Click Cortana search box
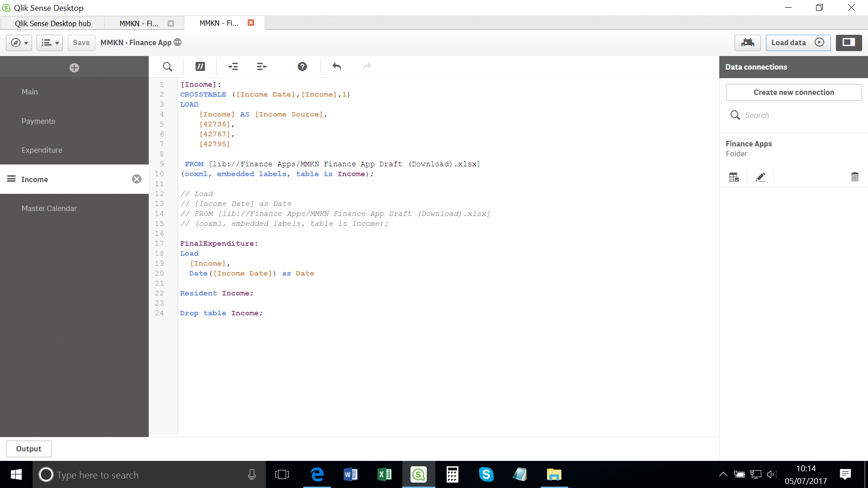Screen dimensions: 868x488 149,474
